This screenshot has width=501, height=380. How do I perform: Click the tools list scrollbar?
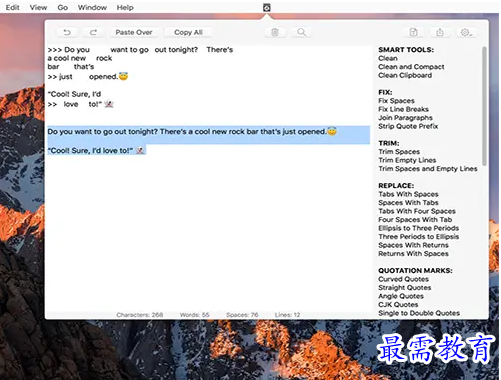click(x=484, y=106)
